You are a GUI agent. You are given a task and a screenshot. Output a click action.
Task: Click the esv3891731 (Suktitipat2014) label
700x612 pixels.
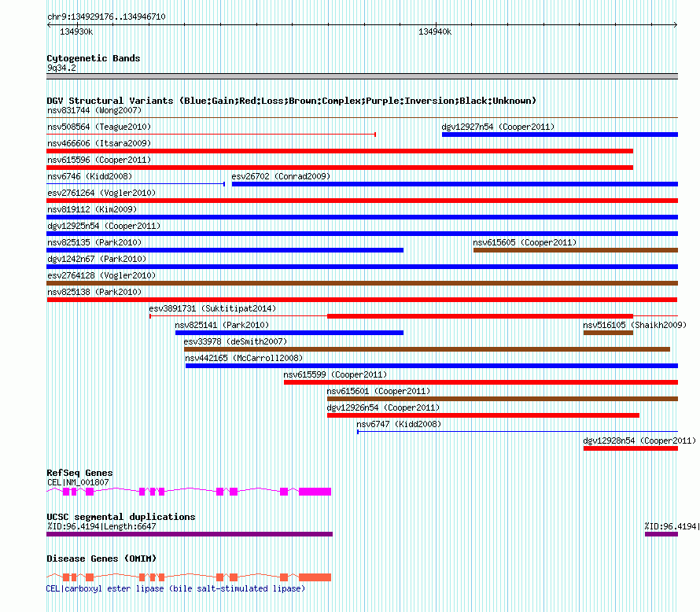pos(212,308)
